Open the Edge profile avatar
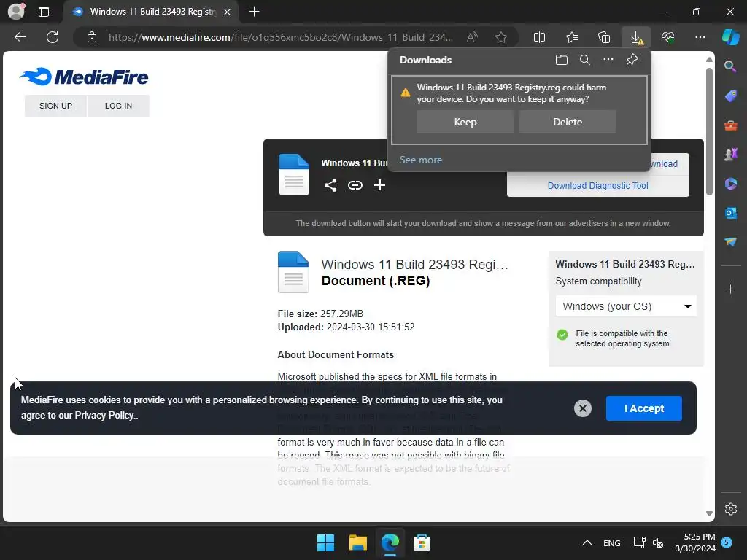 click(16, 12)
